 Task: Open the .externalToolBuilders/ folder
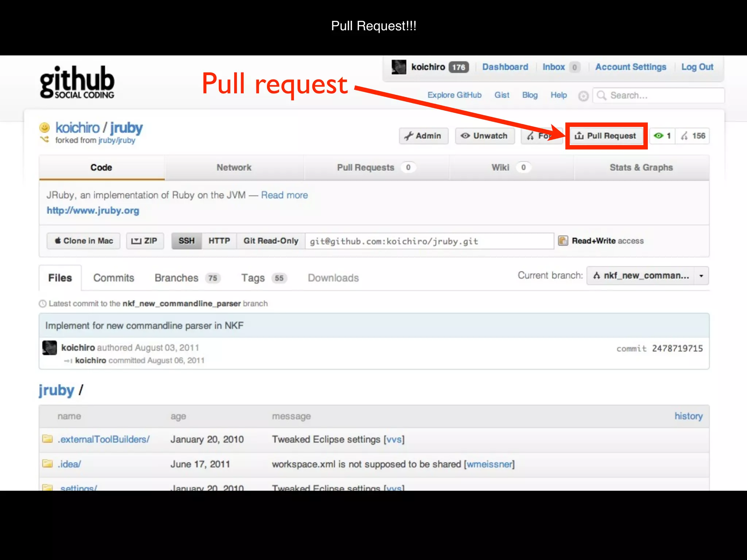pyautogui.click(x=104, y=440)
